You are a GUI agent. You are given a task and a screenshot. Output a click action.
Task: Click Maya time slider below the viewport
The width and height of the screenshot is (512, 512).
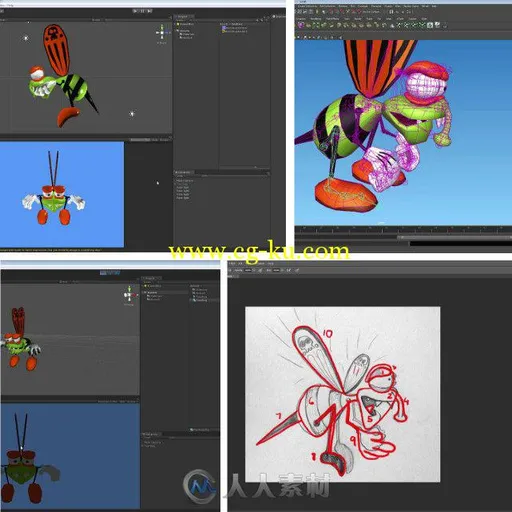403,229
